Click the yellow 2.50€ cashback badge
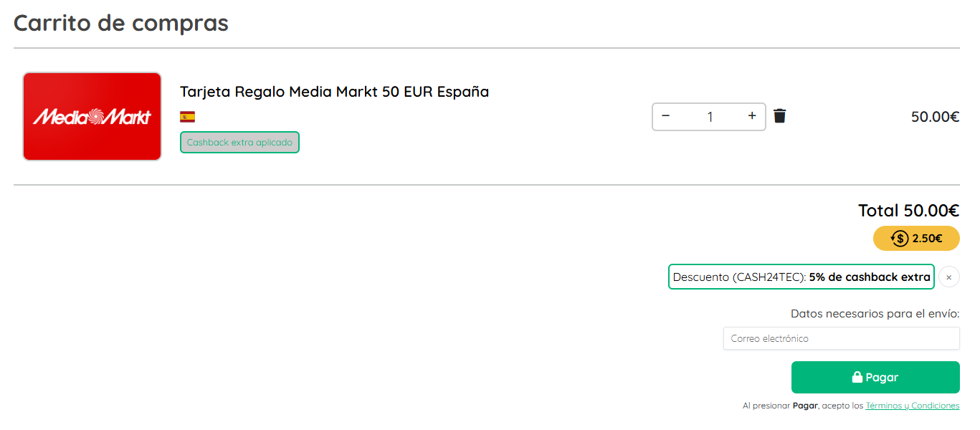980x430 pixels. 916,239
